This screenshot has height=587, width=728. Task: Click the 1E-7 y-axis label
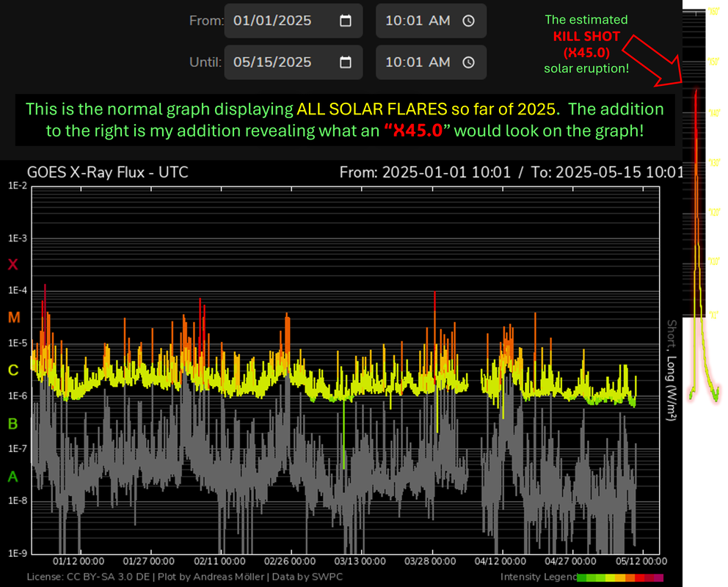[x=18, y=449]
